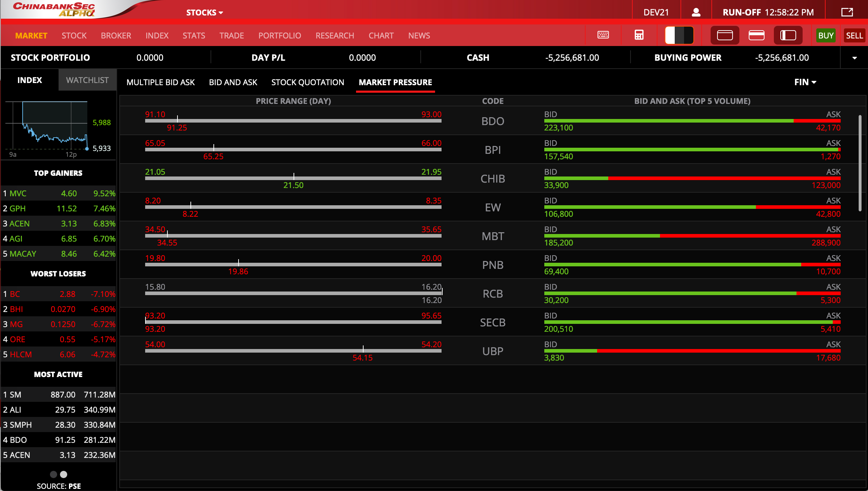Click the SECB stock code
Image resolution: width=868 pixels, height=491 pixels.
click(493, 322)
